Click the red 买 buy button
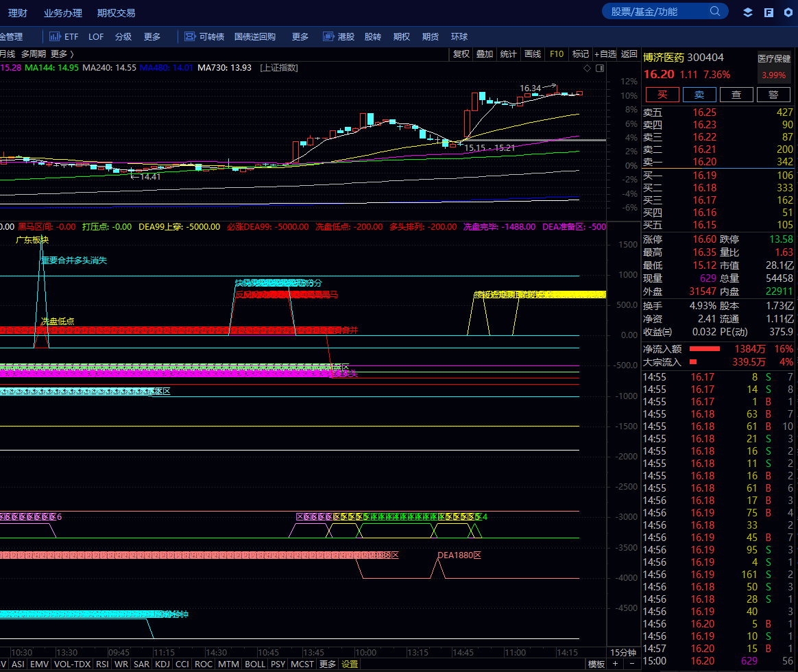Screen dimensions: 798x672 tap(662, 95)
